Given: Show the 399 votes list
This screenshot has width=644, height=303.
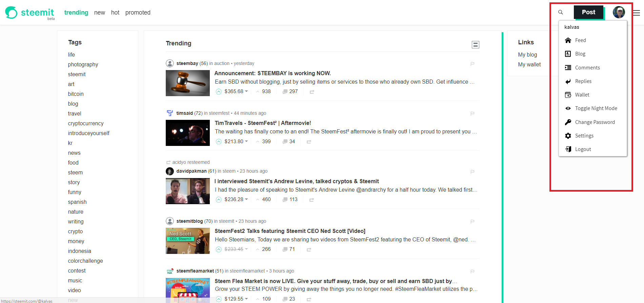Looking at the screenshot, I should 266,142.
